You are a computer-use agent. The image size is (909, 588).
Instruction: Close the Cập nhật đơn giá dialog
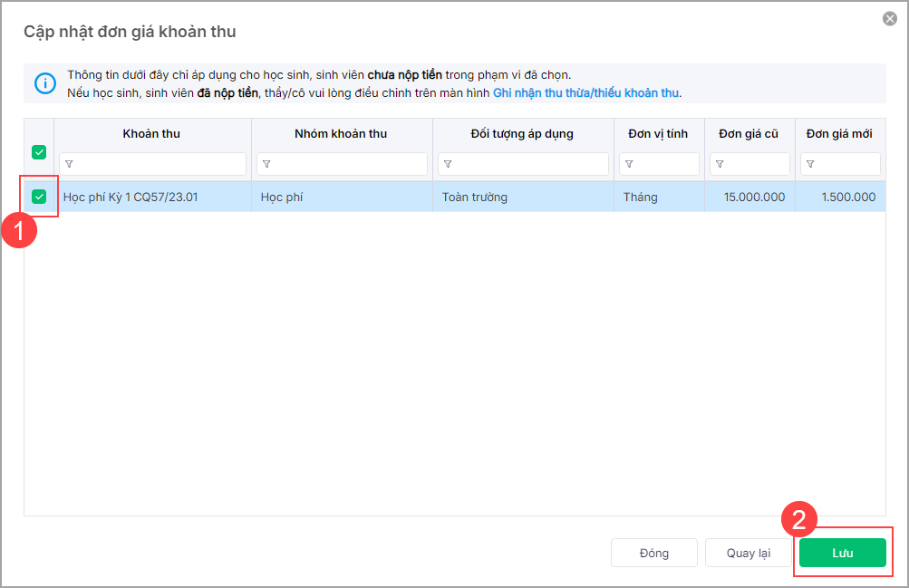click(890, 18)
